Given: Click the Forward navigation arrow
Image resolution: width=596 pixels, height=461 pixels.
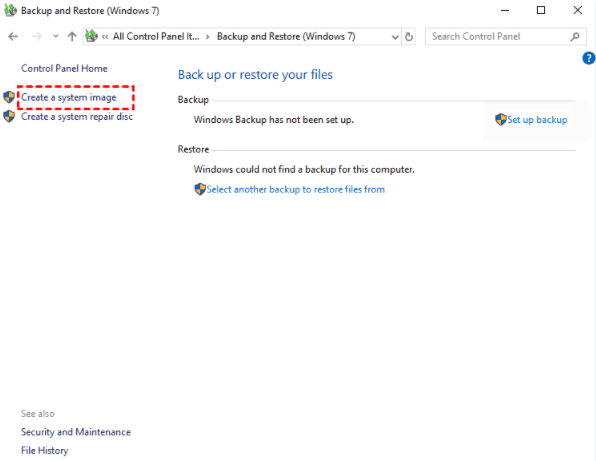Looking at the screenshot, I should (x=36, y=36).
